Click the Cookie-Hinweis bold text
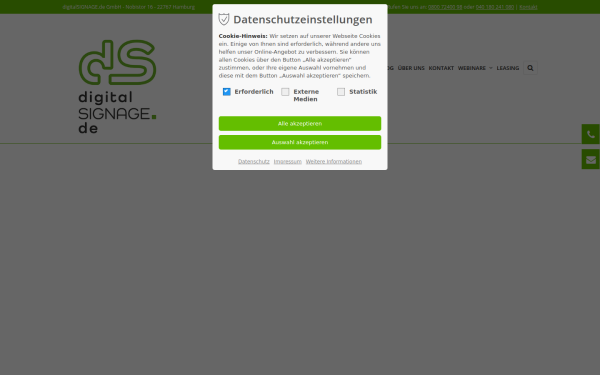The image size is (600, 375). click(243, 36)
